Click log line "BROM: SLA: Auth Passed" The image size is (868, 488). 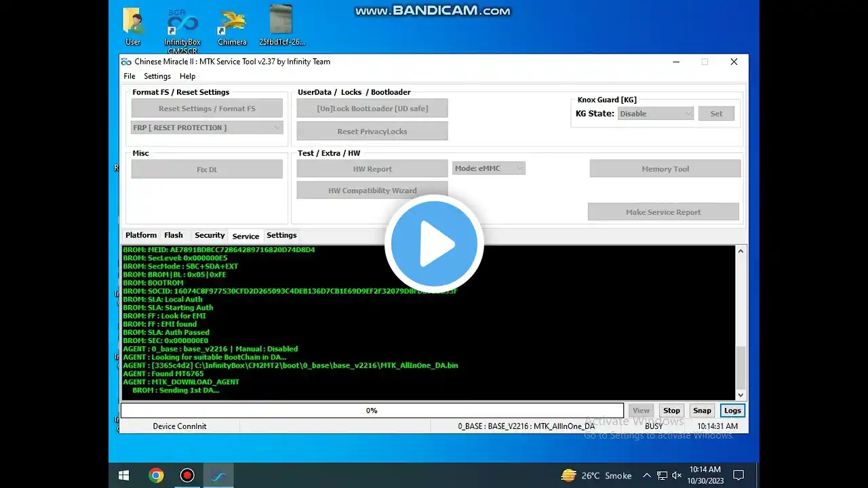tap(166, 332)
